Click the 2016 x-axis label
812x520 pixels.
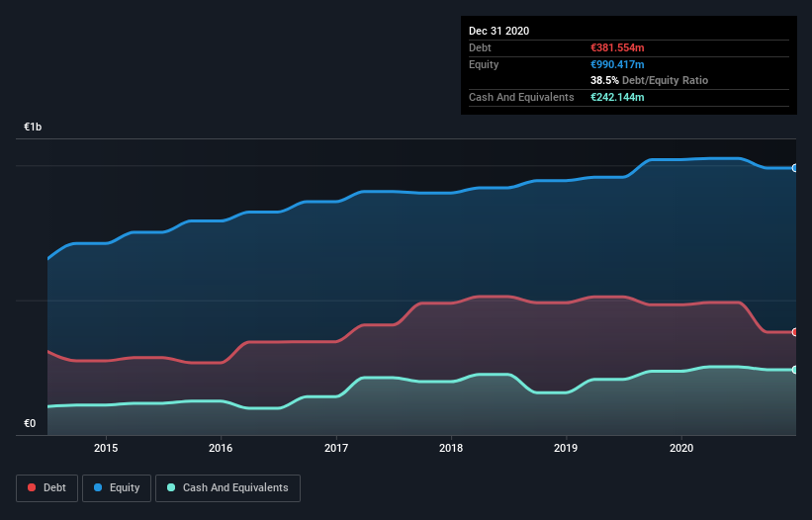tap(221, 448)
